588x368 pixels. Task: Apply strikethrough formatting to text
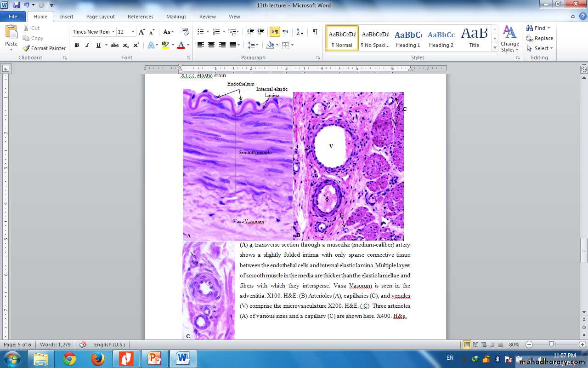point(115,45)
